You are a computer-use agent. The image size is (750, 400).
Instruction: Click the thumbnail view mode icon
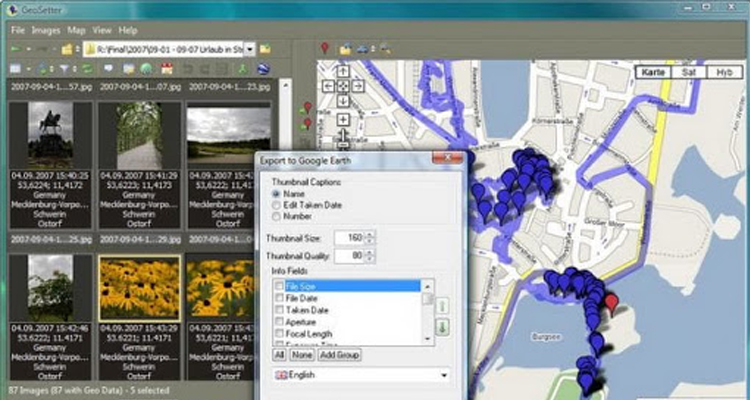(x=15, y=69)
